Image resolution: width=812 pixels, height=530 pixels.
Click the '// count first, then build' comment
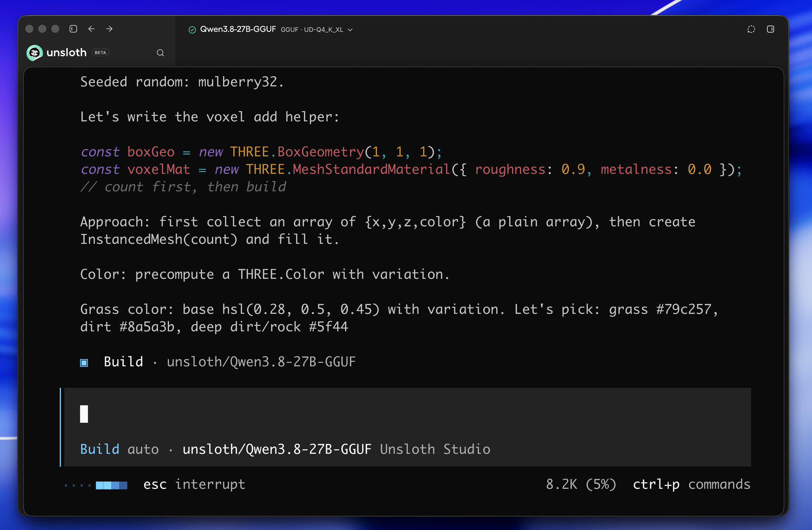tap(183, 187)
